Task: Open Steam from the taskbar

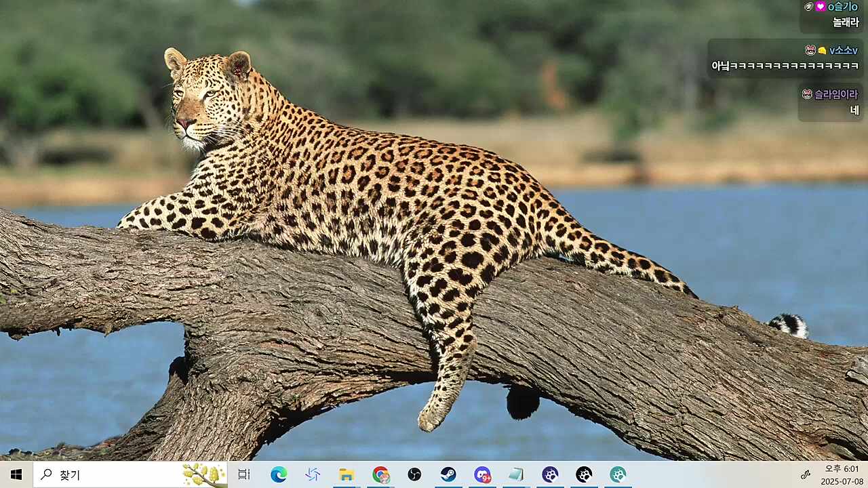Action: (448, 474)
